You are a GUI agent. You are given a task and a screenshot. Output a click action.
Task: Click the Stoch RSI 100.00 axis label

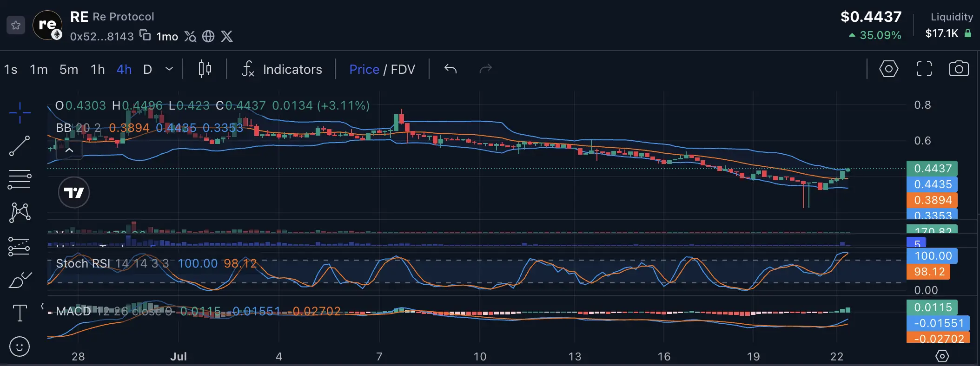tap(932, 256)
